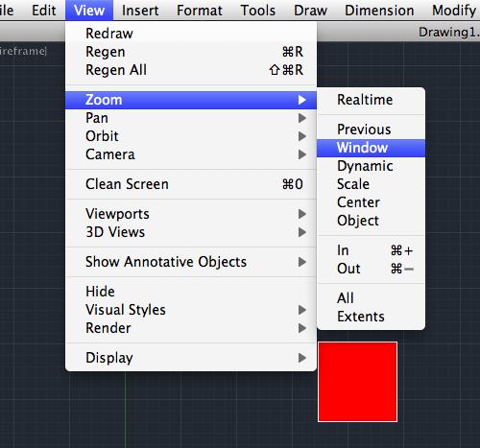Open Show Annotative Objects submenu
Screen dimensions: 480x448
(x=191, y=262)
